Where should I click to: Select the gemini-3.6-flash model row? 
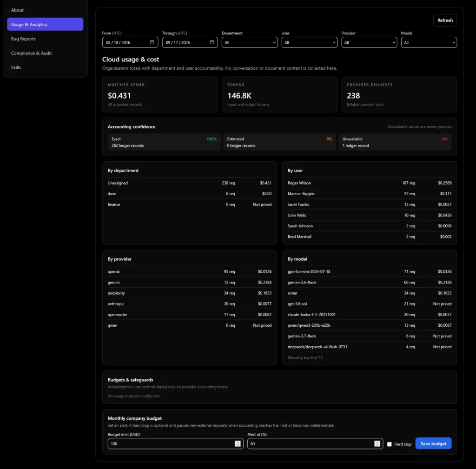tap(370, 282)
